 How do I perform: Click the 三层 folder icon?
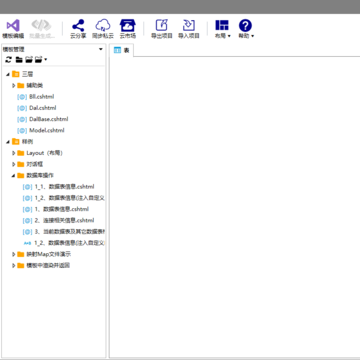point(15,74)
